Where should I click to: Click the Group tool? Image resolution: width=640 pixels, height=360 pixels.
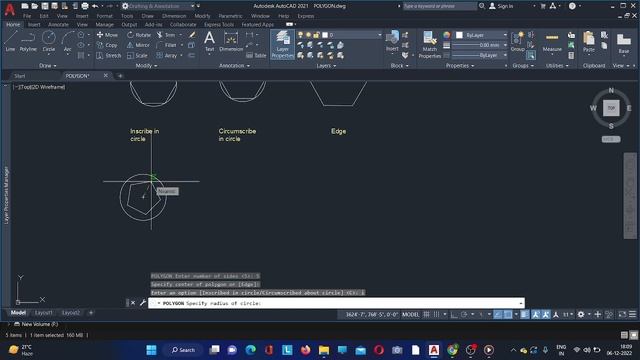pyautogui.click(x=518, y=41)
